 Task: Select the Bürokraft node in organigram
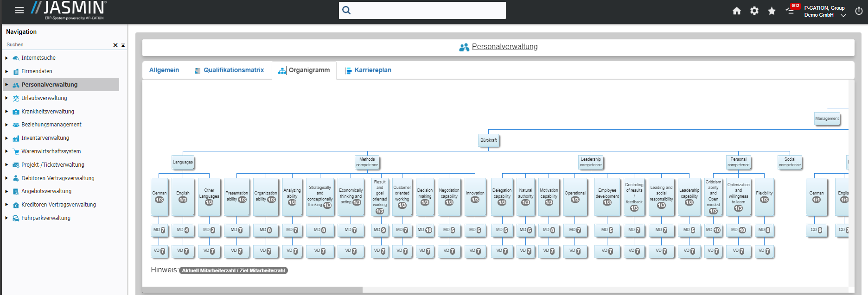[488, 140]
